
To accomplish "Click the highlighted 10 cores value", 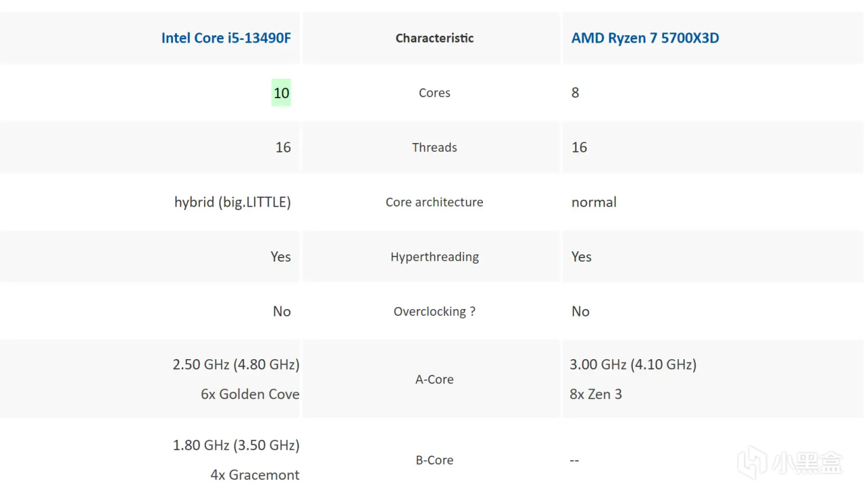I will click(x=281, y=93).
